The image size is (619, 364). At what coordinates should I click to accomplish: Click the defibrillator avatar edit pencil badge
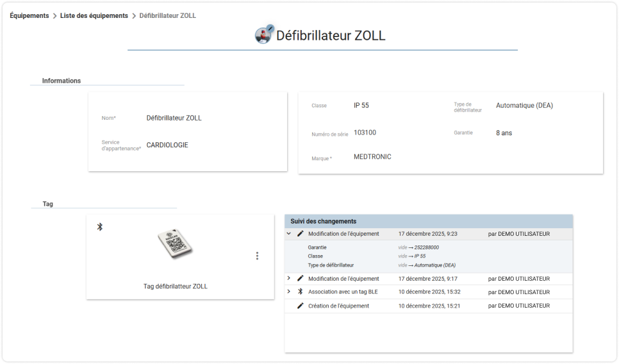270,28
